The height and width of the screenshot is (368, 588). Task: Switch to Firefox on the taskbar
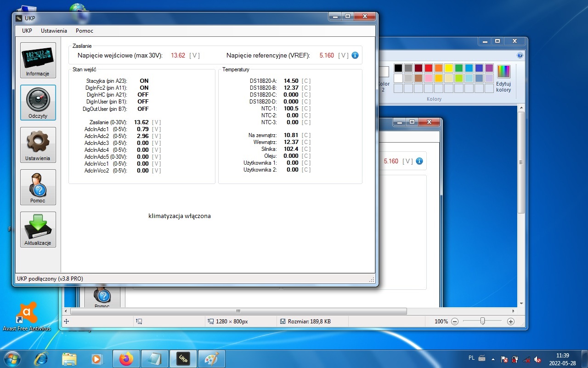pyautogui.click(x=126, y=358)
